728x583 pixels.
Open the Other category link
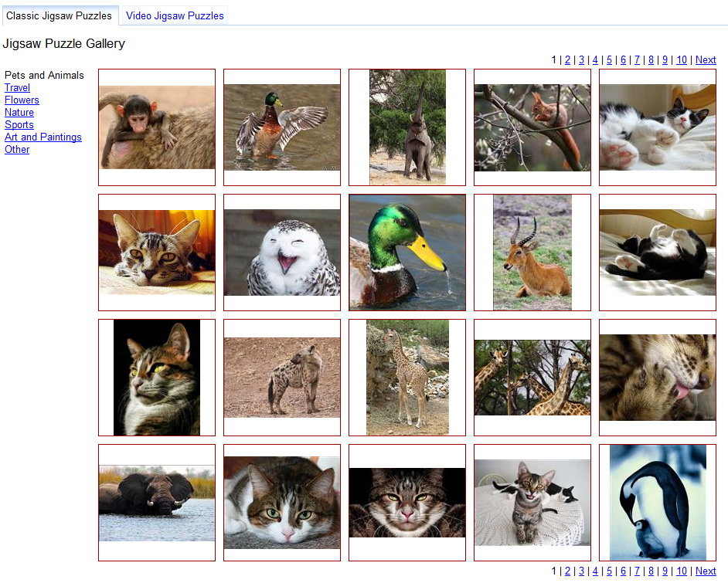point(17,149)
